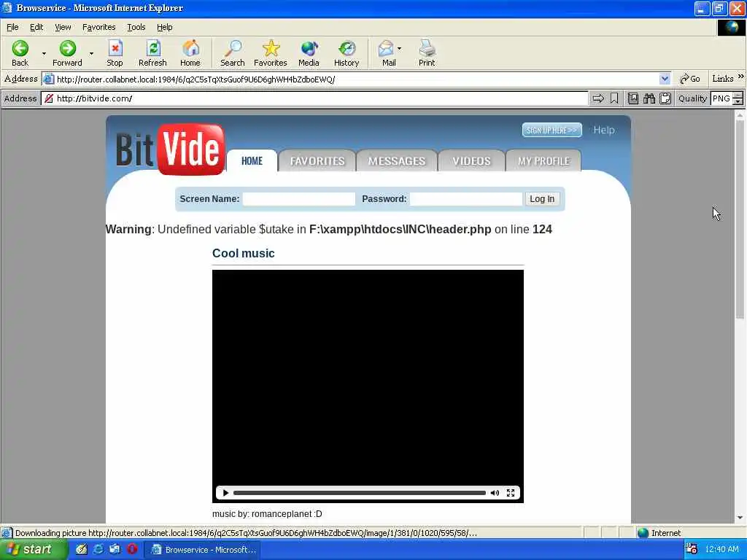Open the View menu

click(x=63, y=27)
